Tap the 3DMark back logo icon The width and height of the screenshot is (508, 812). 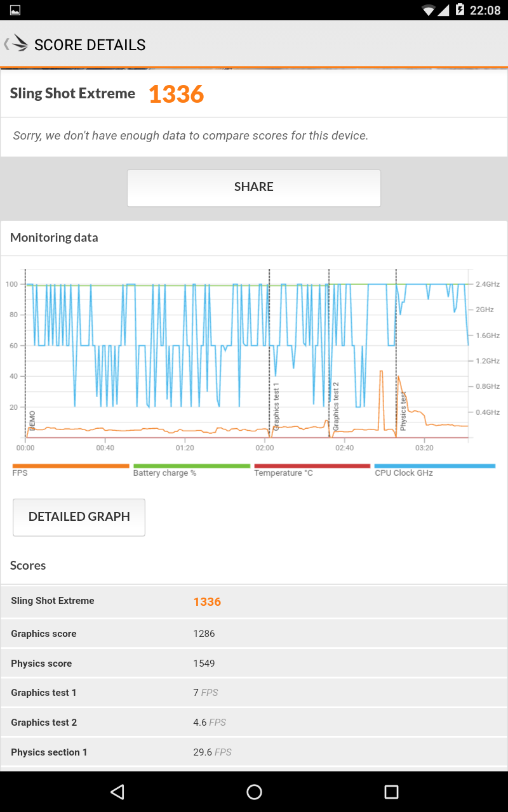click(x=16, y=44)
